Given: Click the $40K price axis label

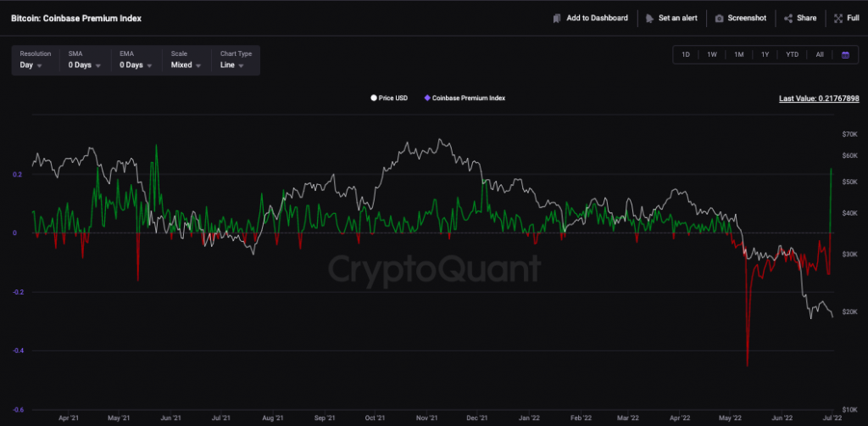Looking at the screenshot, I should pos(849,213).
